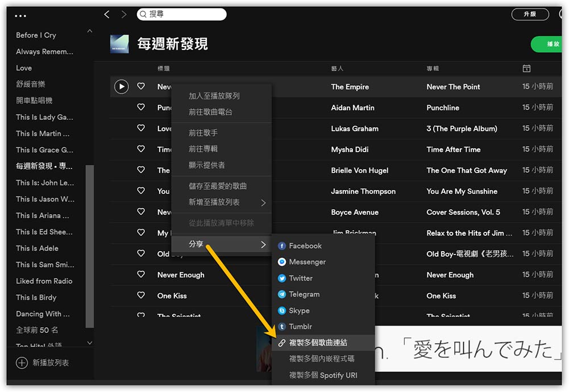Open artist Boyce Avenue
The height and width of the screenshot is (392, 569).
355,212
